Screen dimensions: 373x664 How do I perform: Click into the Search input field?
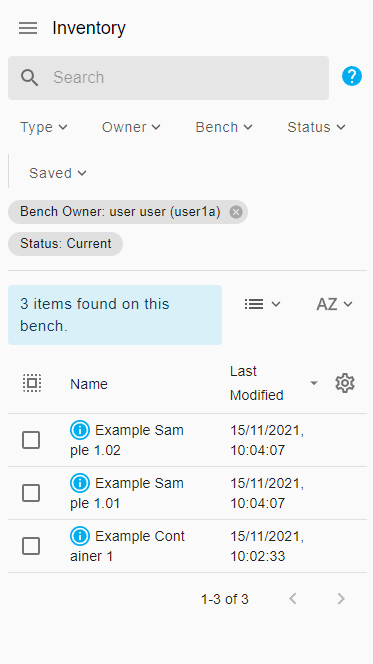[x=186, y=77]
